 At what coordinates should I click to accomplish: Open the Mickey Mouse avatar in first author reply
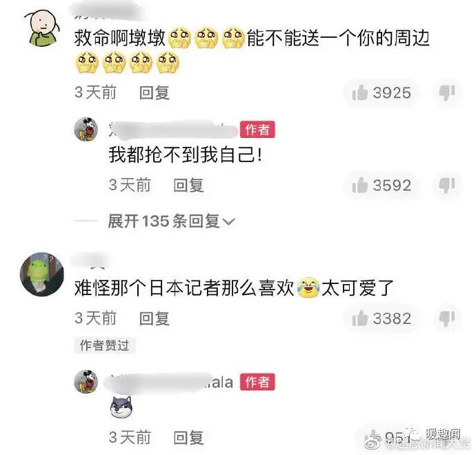(86, 129)
